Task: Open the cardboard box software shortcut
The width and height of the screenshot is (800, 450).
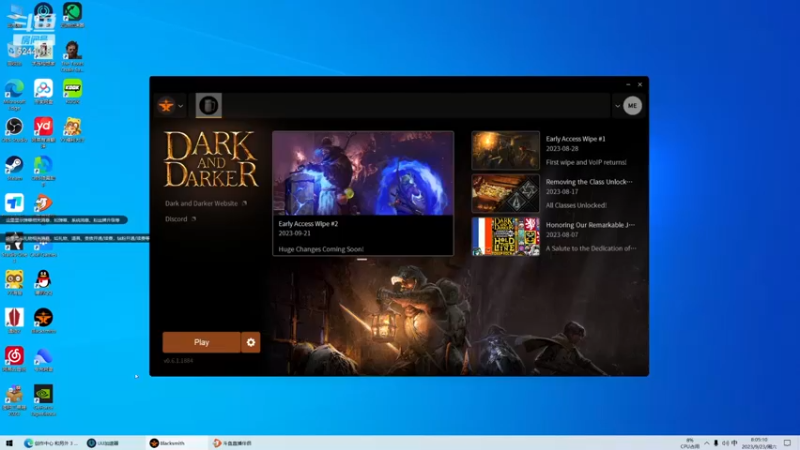Action: click(x=14, y=401)
